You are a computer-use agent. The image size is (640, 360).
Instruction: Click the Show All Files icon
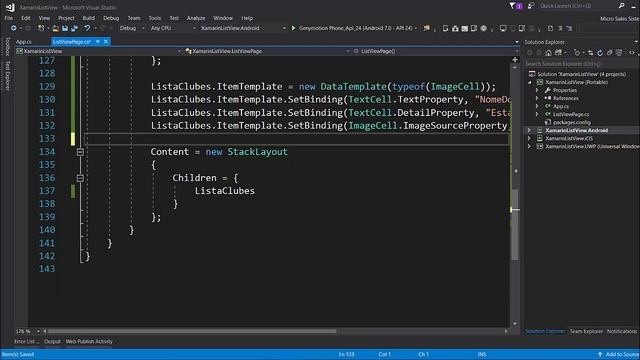(x=619, y=53)
